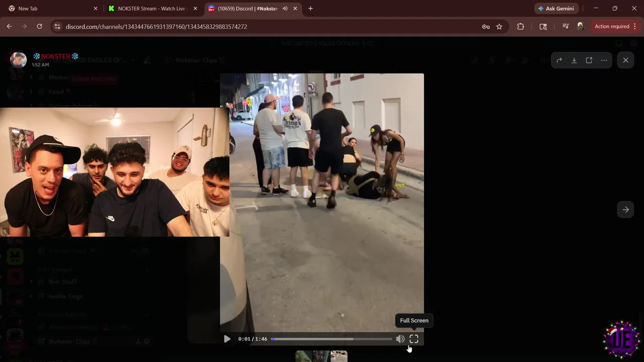Viewport: 644px width, 362px height.
Task: Open the tab search icon
Action: (x=543, y=27)
